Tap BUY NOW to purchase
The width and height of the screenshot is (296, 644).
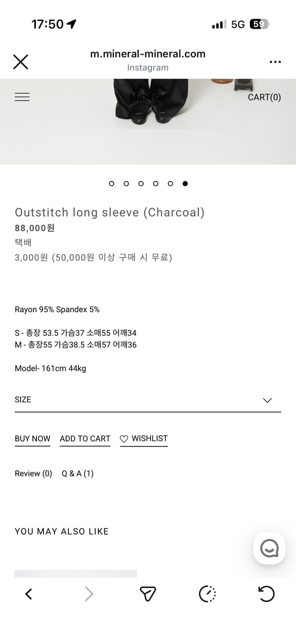(x=32, y=438)
